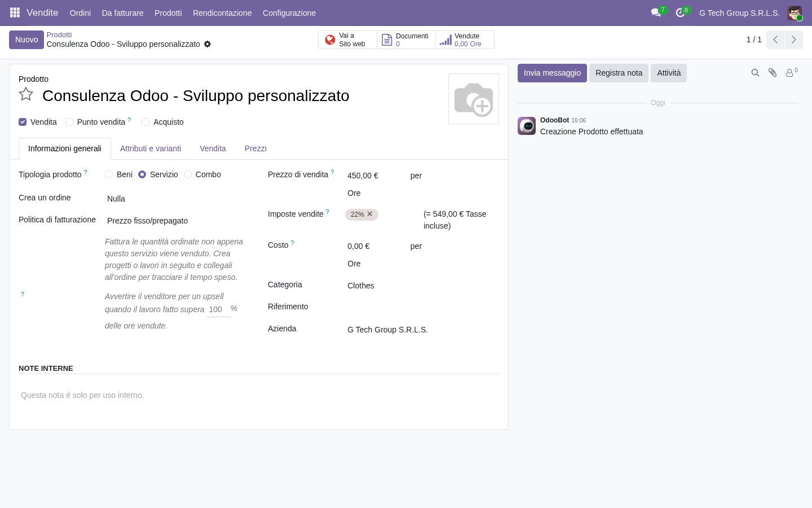
Task: Search messages with magnifier icon in chatter
Action: tap(755, 73)
